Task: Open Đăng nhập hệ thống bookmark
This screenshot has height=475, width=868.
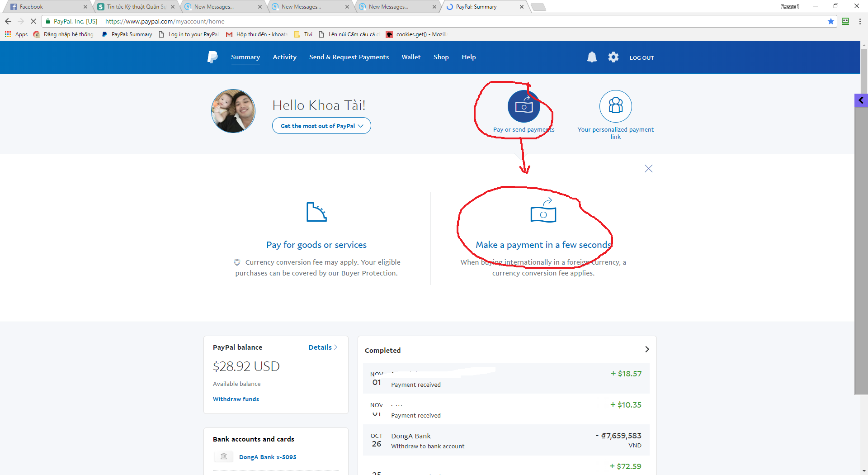Action: (63, 34)
